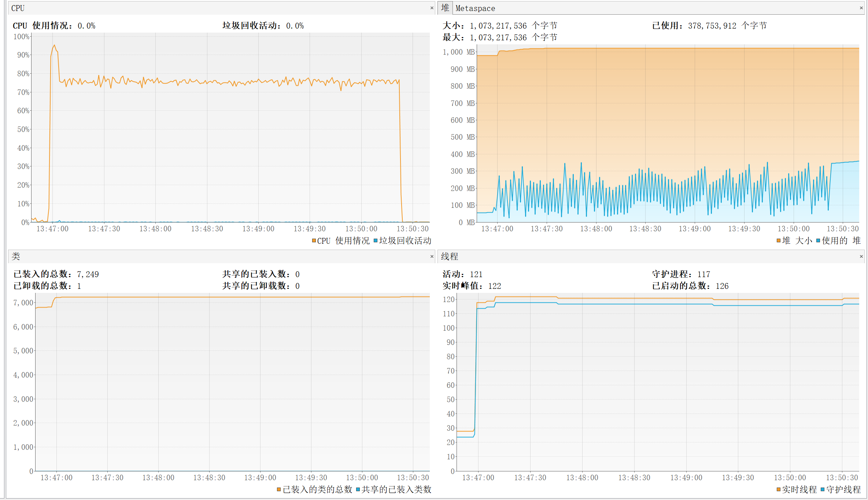Click the CPU 使用情况 0.0% readout
The height and width of the screenshot is (500, 868).
86,26
